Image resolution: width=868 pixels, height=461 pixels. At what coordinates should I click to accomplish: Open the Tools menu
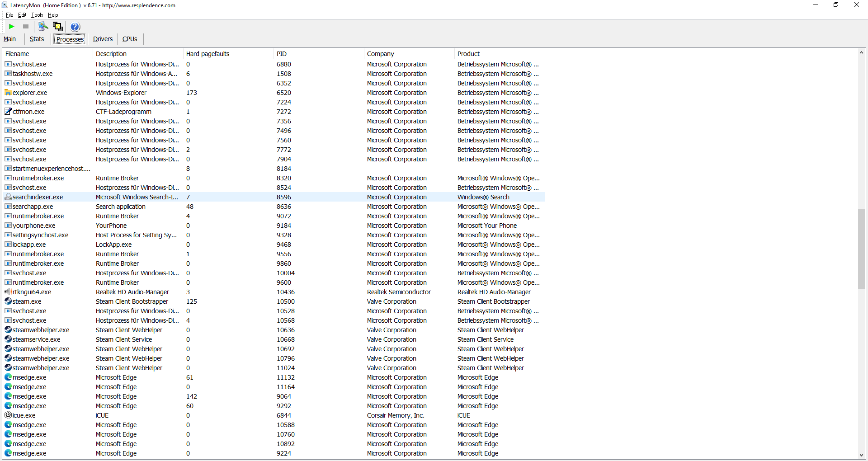(x=37, y=15)
